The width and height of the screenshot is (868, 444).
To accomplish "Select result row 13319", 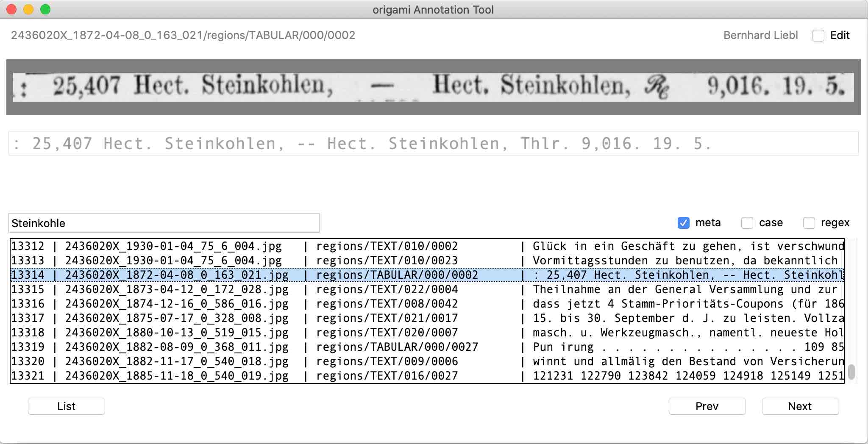I will point(427,347).
